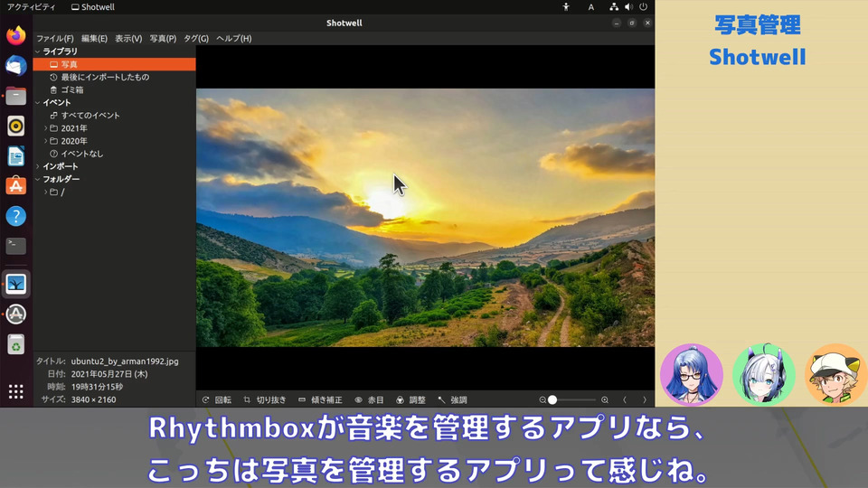Click the Shotwell app menu in top bar

[x=93, y=7]
